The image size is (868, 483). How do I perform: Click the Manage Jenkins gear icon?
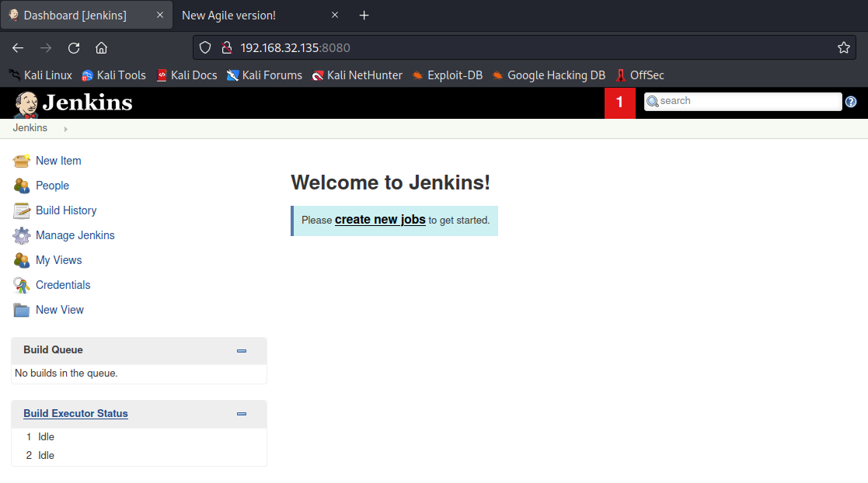coord(22,236)
